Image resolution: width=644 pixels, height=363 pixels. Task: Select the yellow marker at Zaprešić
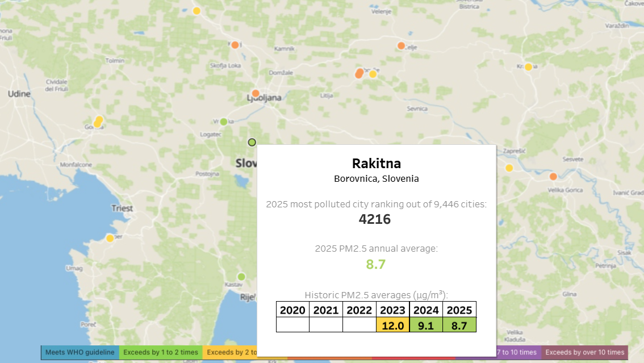pyautogui.click(x=509, y=168)
